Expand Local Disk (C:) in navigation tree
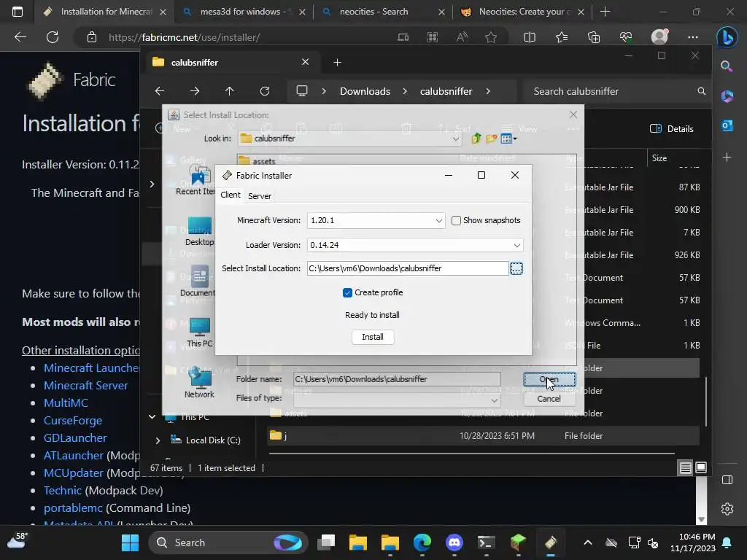747x560 pixels. click(x=158, y=440)
